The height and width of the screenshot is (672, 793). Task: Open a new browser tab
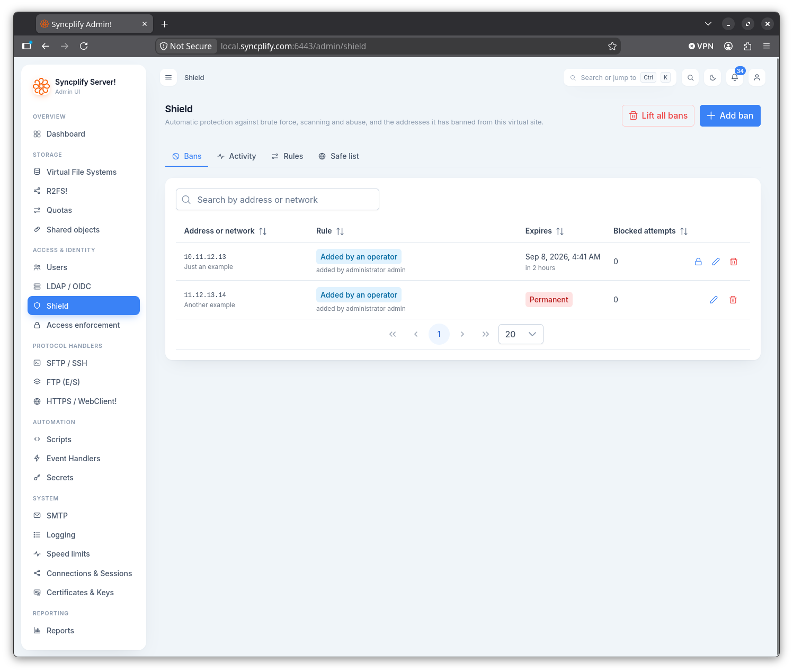point(165,24)
